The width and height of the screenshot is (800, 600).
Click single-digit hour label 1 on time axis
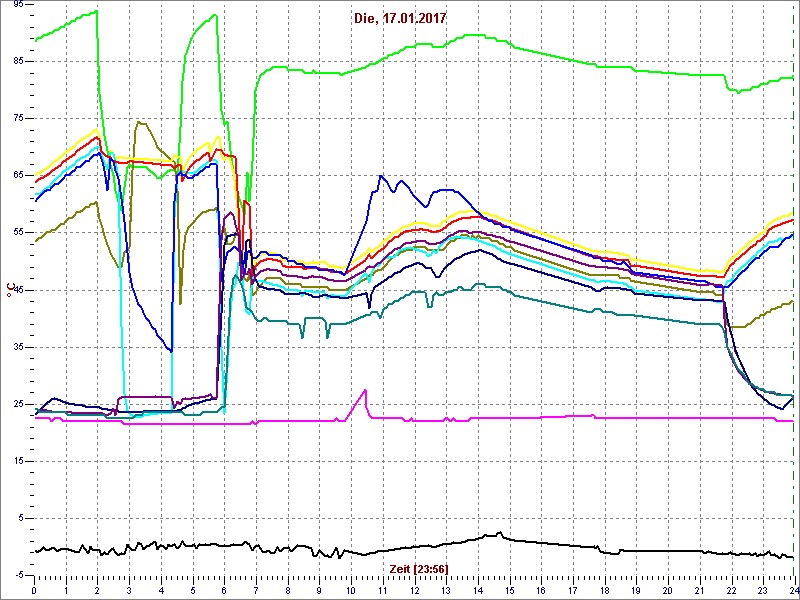point(66,591)
